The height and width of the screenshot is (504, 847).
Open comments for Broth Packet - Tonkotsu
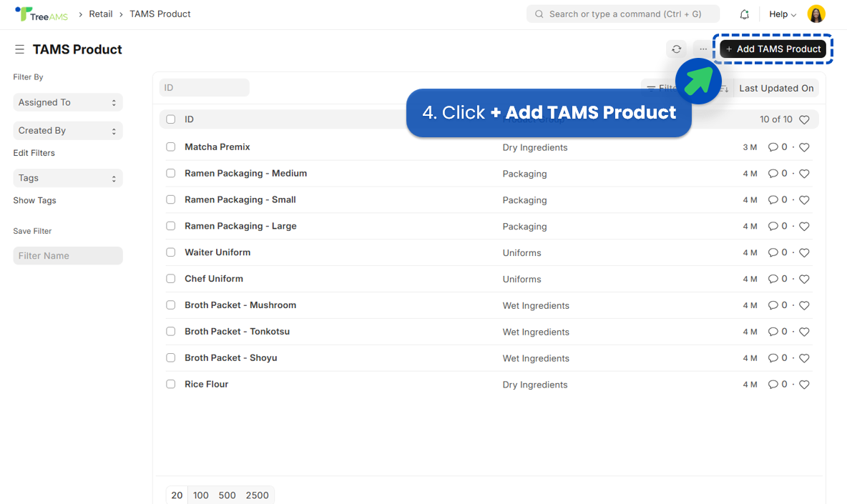point(778,332)
